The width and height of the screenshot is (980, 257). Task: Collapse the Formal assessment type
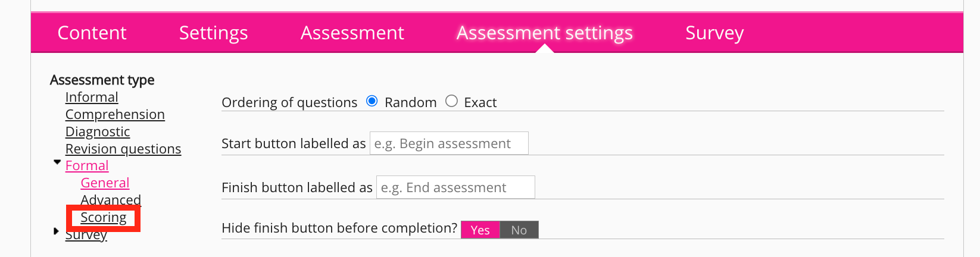[57, 162]
